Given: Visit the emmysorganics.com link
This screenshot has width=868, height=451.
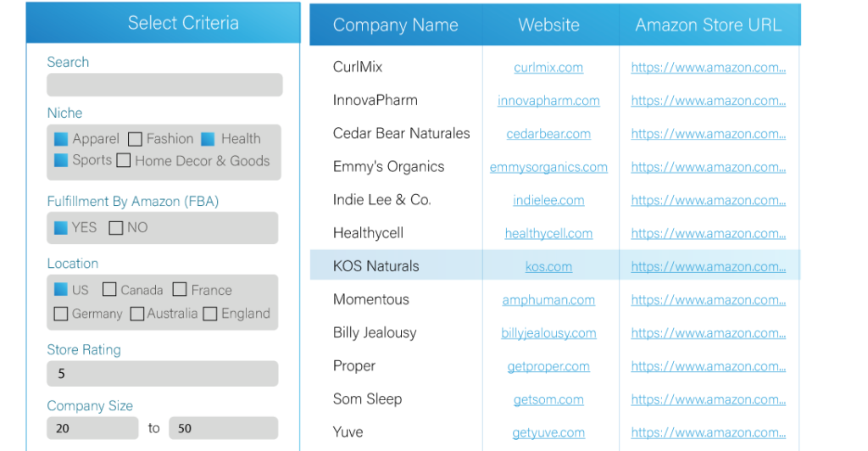Looking at the screenshot, I should pyautogui.click(x=548, y=167).
